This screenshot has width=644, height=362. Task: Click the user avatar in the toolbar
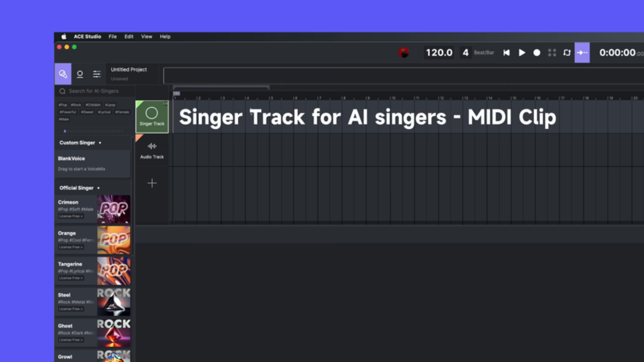pos(404,52)
